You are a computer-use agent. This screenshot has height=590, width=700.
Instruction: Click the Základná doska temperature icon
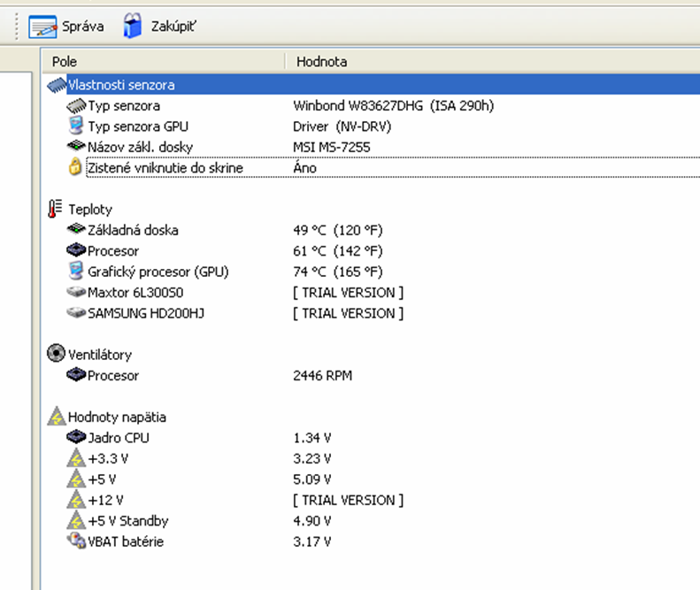point(76,229)
